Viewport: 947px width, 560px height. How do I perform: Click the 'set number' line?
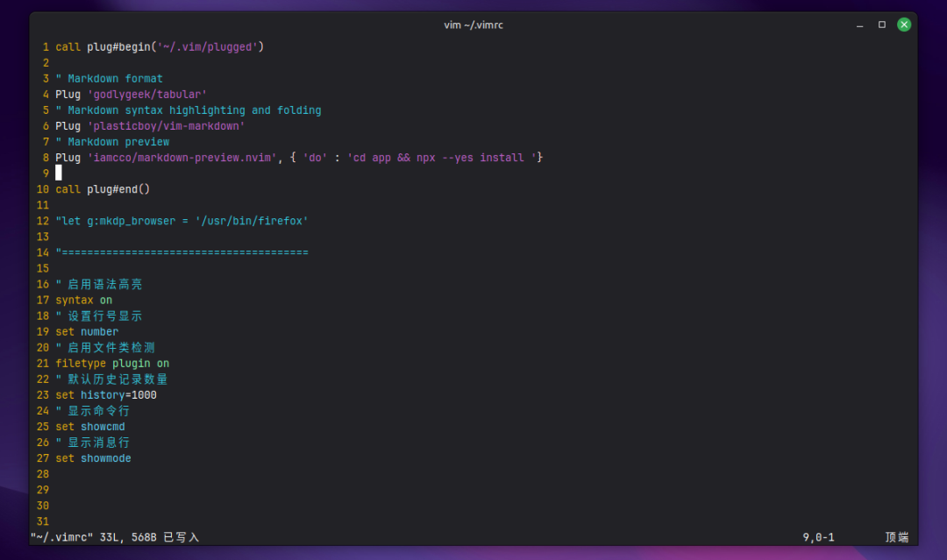tap(87, 331)
